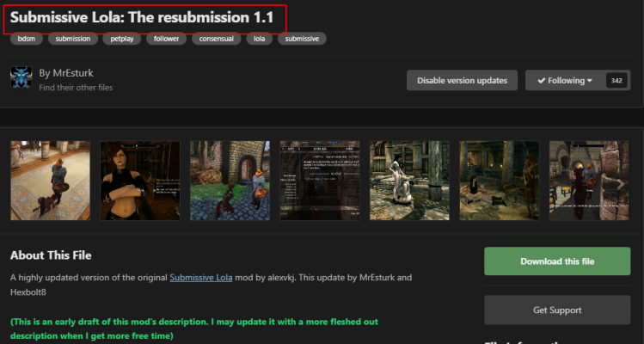Open first screenshot thumbnail with carpet floor
Viewport: 644px width, 344px height.
click(x=50, y=181)
